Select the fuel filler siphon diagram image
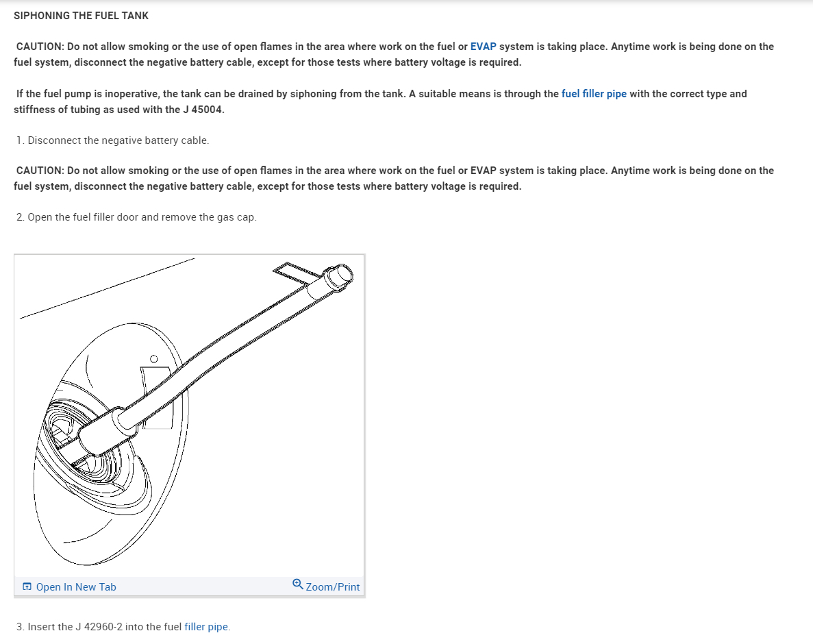Image resolution: width=813 pixels, height=644 pixels. 189,415
